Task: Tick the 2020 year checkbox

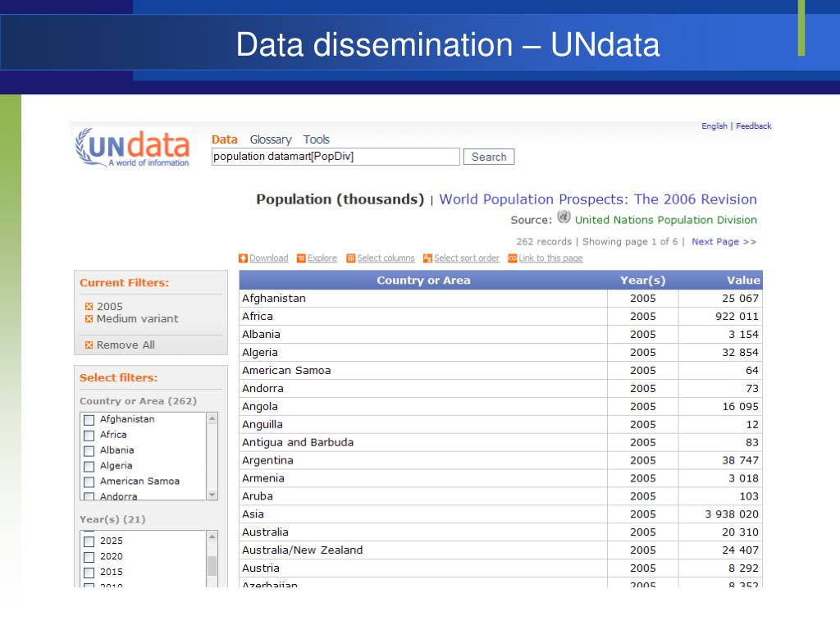Action: coord(89,557)
